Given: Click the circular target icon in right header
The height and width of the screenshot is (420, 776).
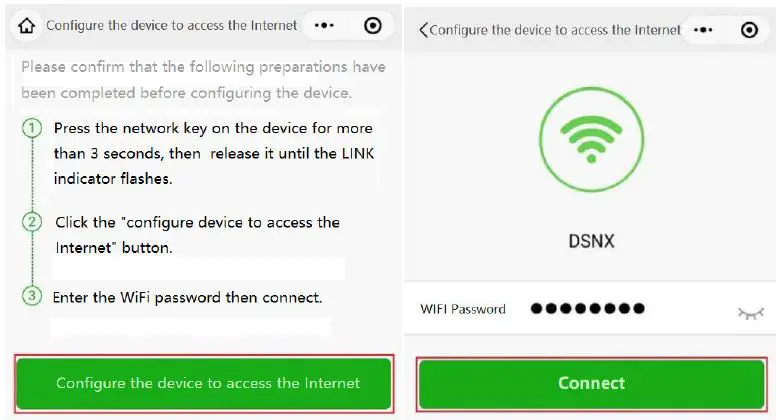Looking at the screenshot, I should tap(749, 30).
